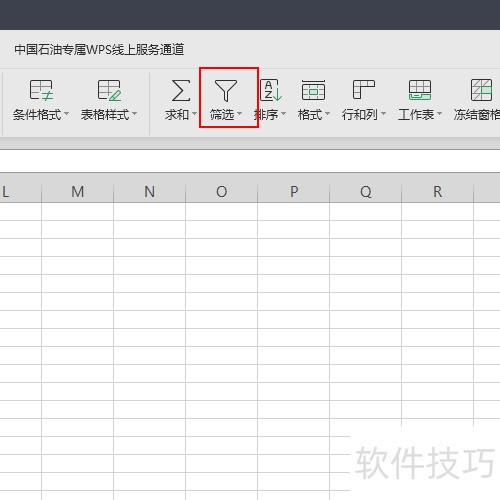The width and height of the screenshot is (500, 500).
Task: Expand the 行和列 dropdown arrow
Action: click(383, 114)
